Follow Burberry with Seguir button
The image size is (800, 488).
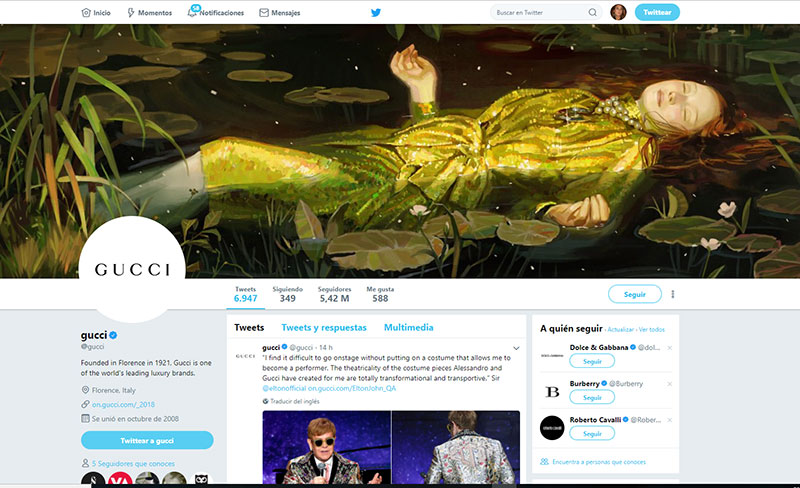pos(592,397)
